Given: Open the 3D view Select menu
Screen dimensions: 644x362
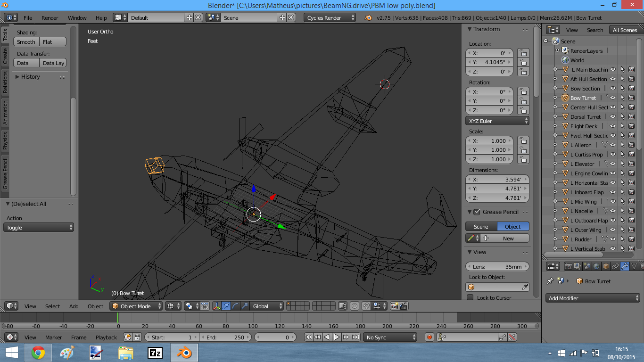Looking at the screenshot, I should 53,306.
